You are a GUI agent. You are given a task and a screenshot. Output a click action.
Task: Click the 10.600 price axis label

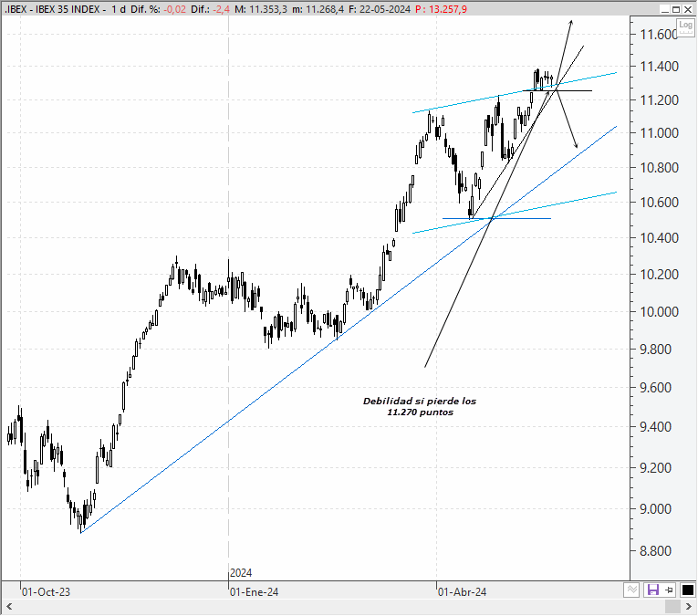click(x=660, y=202)
